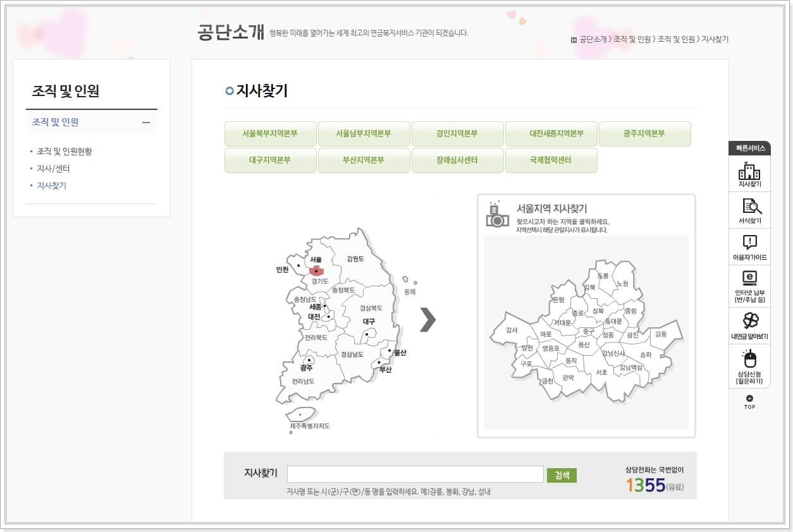
Task: Open the 광주지역본부 page
Action: click(x=645, y=134)
